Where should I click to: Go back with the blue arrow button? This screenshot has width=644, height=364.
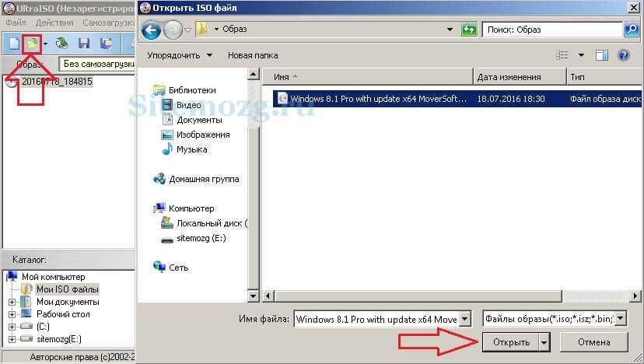pyautogui.click(x=151, y=30)
